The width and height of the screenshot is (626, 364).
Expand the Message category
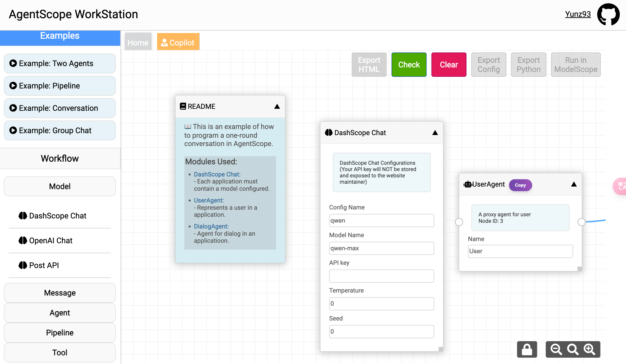tap(60, 293)
